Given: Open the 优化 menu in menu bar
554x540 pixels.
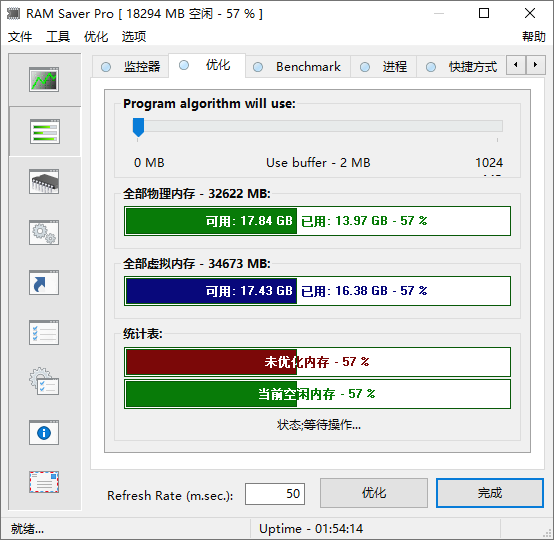Looking at the screenshot, I should (x=96, y=36).
